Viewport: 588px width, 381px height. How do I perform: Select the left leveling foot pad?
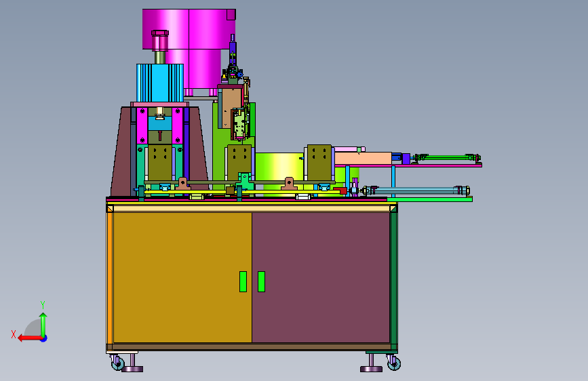(132, 369)
